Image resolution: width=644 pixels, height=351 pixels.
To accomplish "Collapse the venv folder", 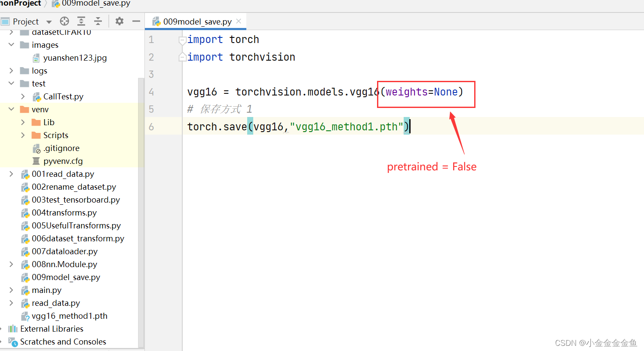I will tap(12, 109).
